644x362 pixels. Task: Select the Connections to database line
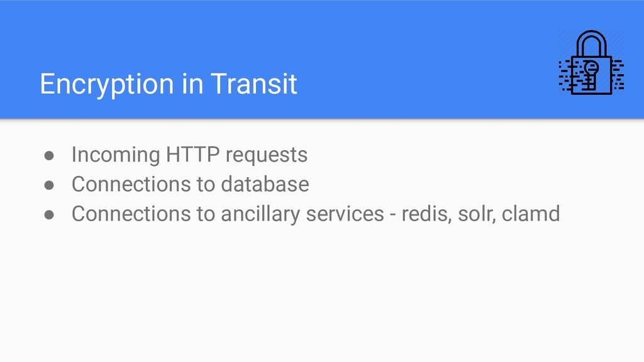190,184
